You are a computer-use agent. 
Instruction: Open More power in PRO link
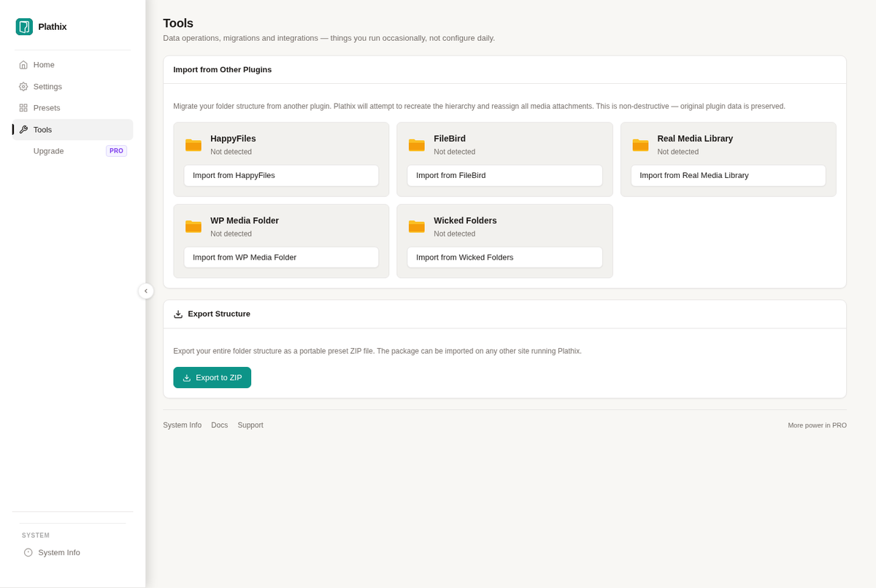(817, 425)
